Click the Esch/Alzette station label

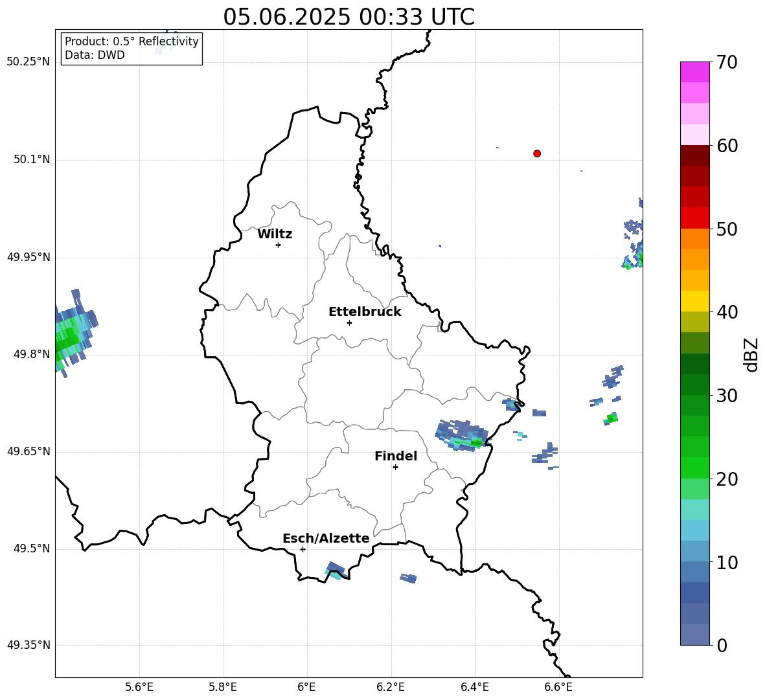click(x=326, y=538)
